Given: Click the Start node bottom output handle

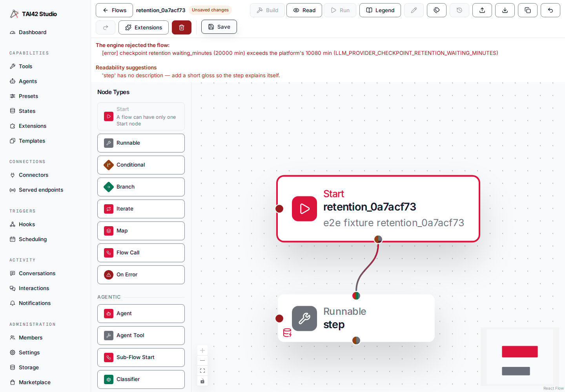Looking at the screenshot, I should (x=378, y=239).
